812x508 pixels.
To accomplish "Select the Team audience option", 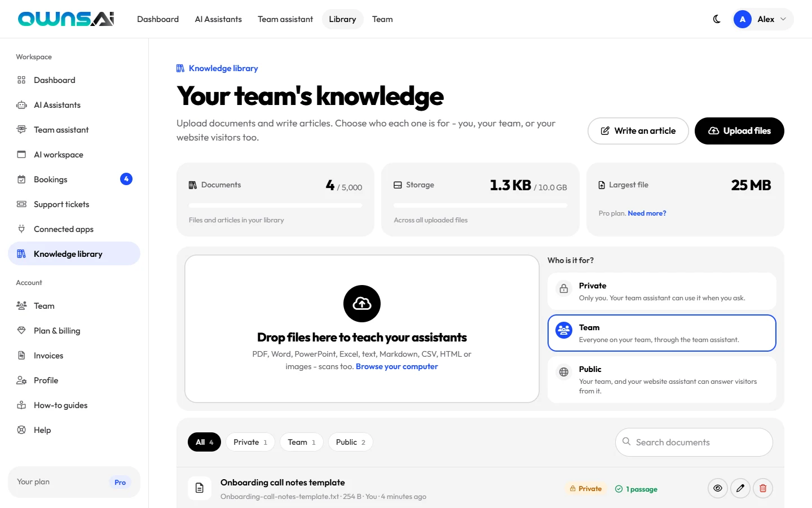I will coord(662,333).
